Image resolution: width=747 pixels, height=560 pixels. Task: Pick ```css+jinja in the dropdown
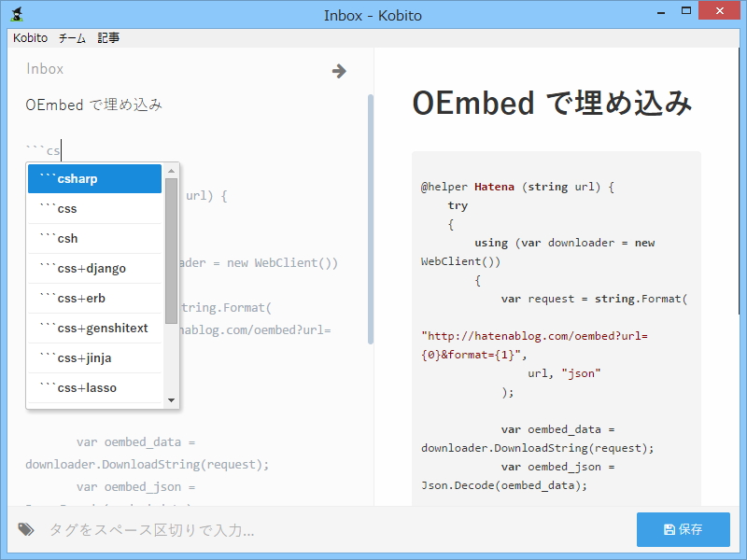94,357
